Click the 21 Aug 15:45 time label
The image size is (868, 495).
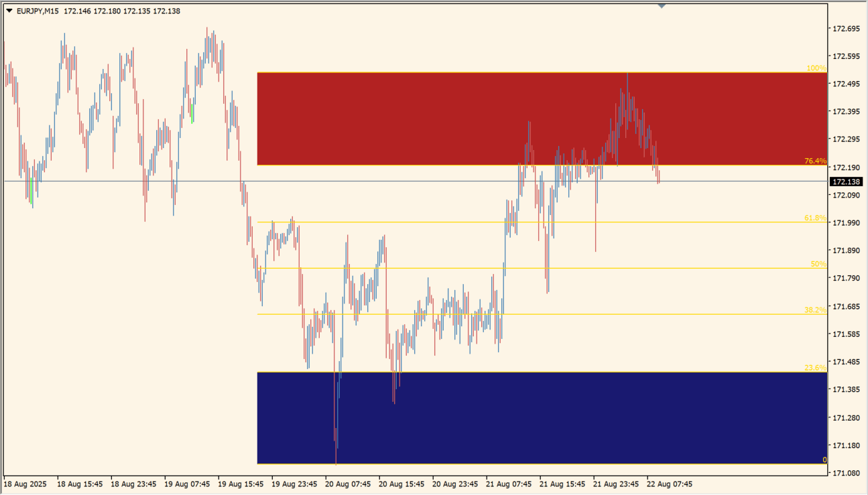(562, 484)
